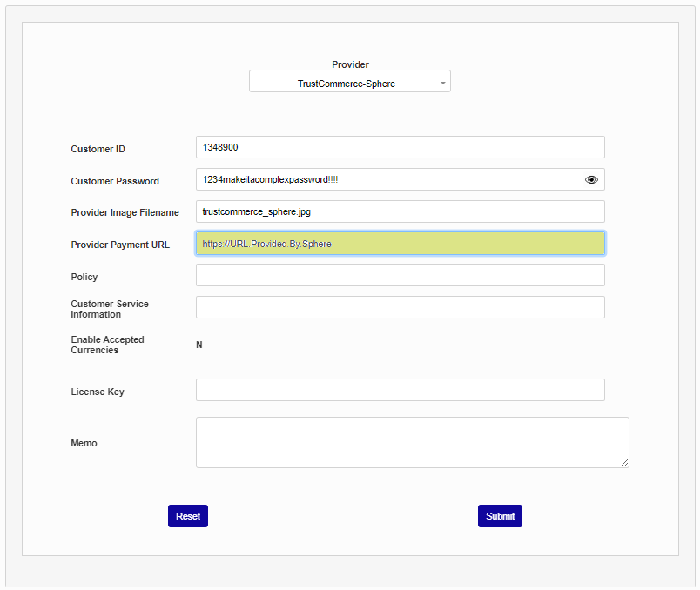The image size is (700, 590).
Task: Click the Customer ID label
Action: coord(98,149)
